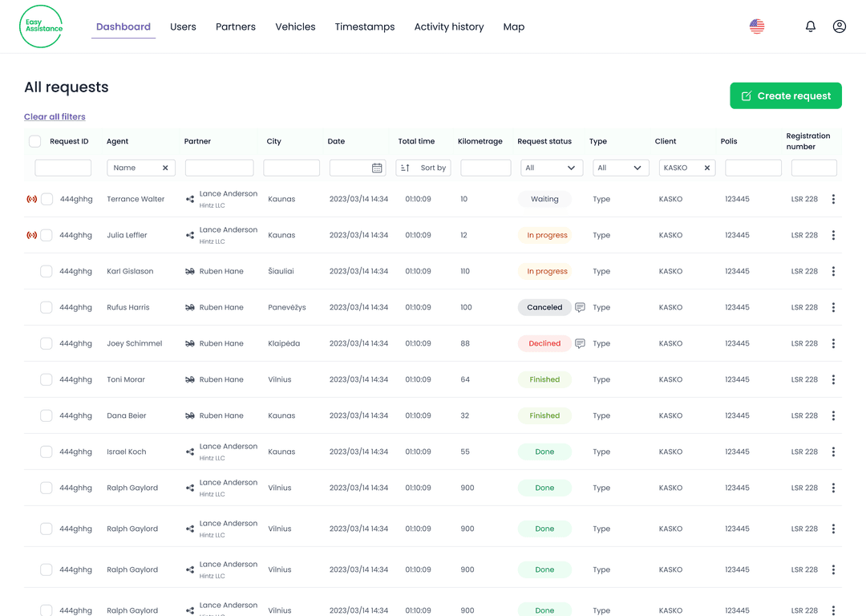The width and height of the screenshot is (866, 616).
Task: Open the three-dot menu on Terrance Walter's row
Action: 833,199
